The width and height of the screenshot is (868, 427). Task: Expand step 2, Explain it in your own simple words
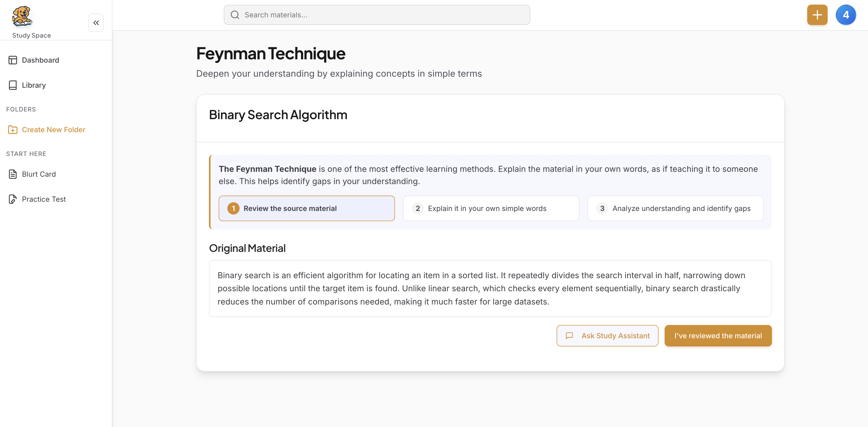coord(491,208)
